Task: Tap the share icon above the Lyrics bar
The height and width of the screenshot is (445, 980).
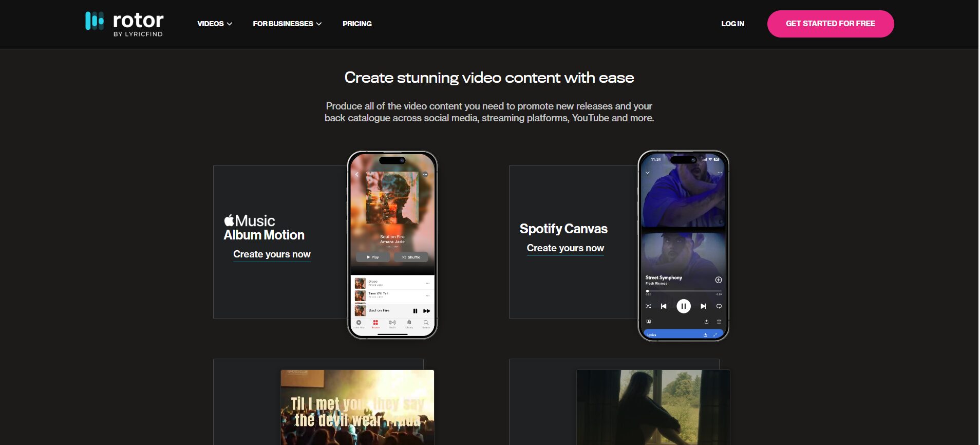Action: 706,322
